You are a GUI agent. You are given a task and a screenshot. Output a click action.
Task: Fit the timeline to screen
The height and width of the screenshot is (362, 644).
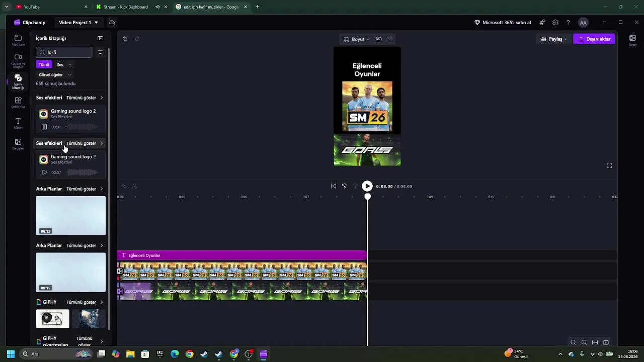click(x=595, y=342)
